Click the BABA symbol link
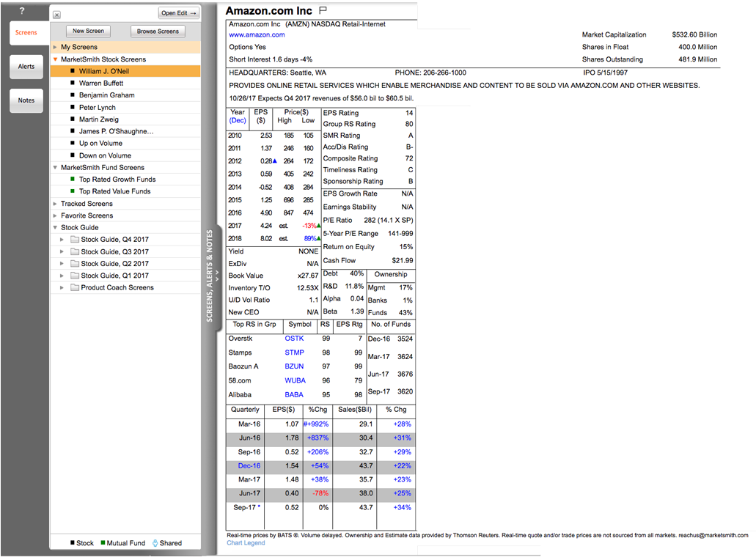This screenshot has height=557, width=756. tap(294, 395)
